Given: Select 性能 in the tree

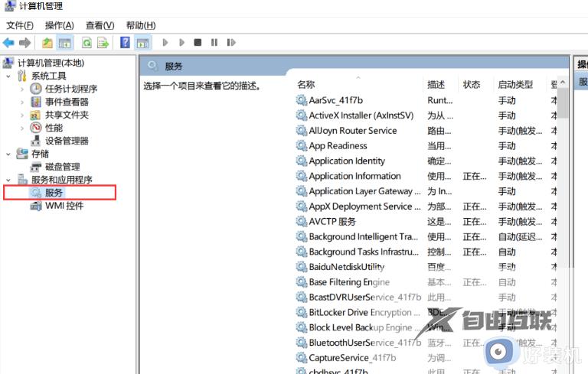Looking at the screenshot, I should [x=54, y=128].
